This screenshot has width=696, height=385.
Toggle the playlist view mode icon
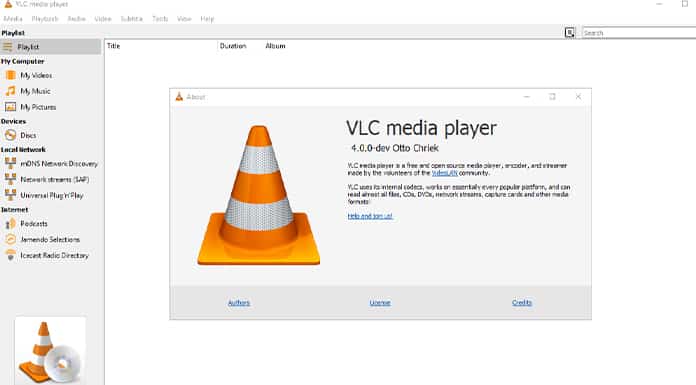569,32
